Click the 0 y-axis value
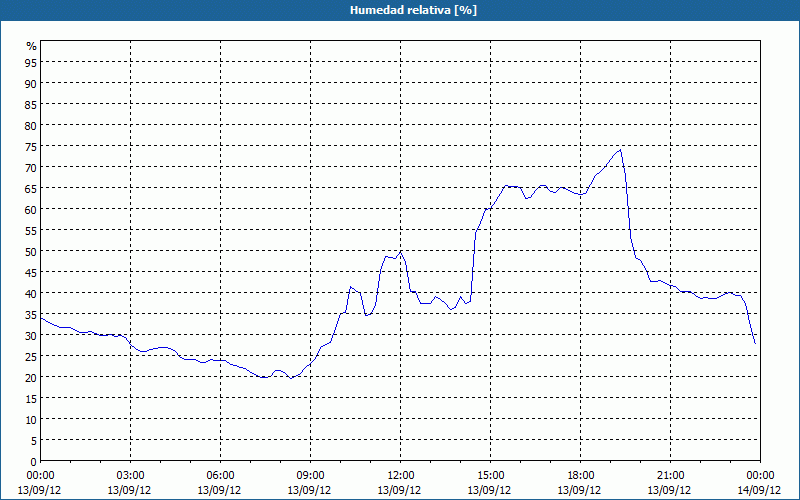Screen dimensions: 800x500 pyautogui.click(x=34, y=462)
